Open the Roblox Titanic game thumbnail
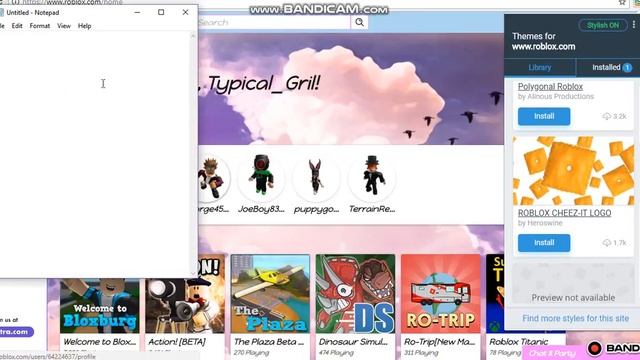640x360 pixels. tap(495, 293)
